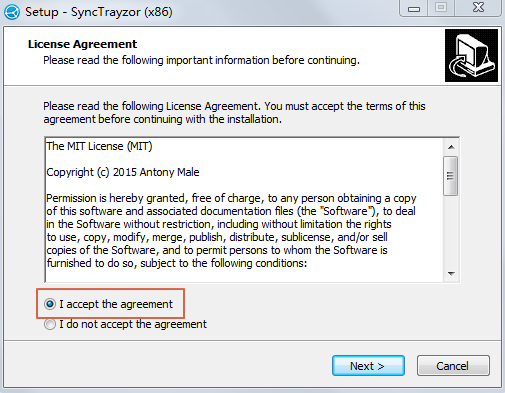Click the Next > button
The height and width of the screenshot is (393, 505).
368,366
